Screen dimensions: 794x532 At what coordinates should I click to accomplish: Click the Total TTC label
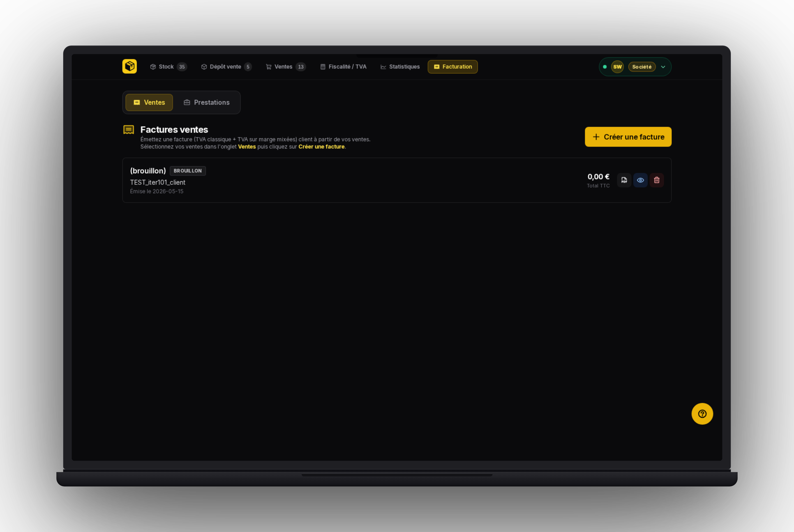pos(598,186)
